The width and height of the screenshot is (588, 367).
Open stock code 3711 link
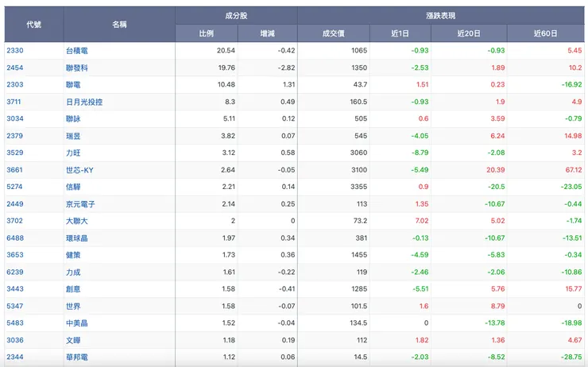(x=14, y=102)
